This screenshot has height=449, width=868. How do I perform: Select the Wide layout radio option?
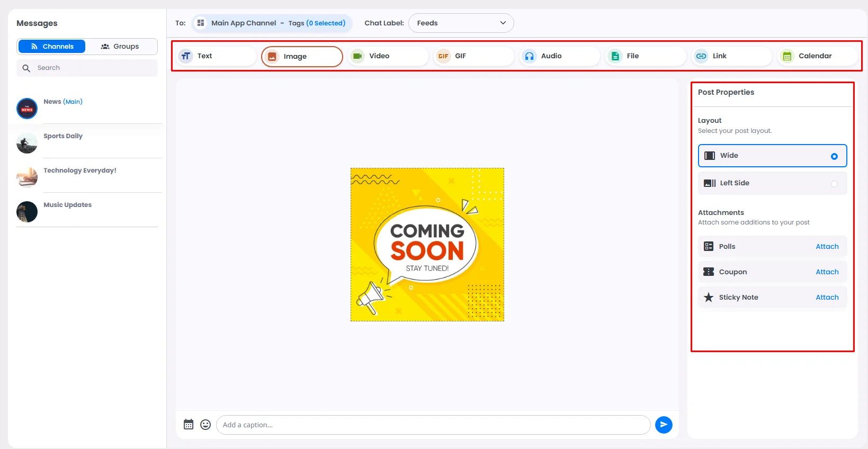pos(834,156)
